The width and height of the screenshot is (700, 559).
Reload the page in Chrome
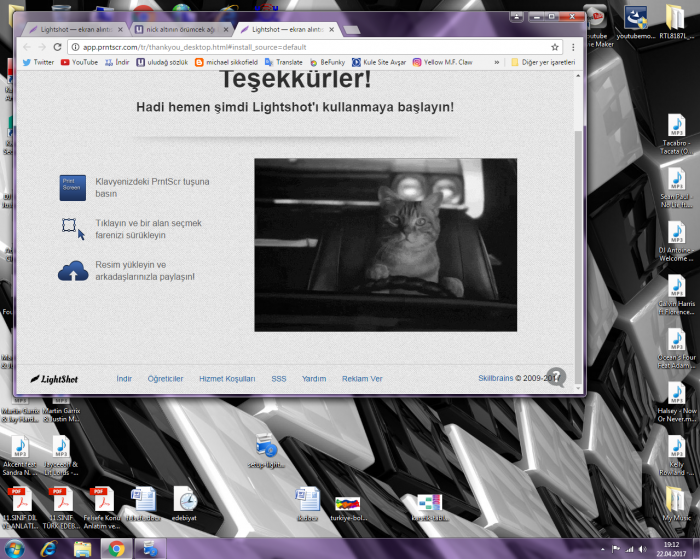pos(57,47)
